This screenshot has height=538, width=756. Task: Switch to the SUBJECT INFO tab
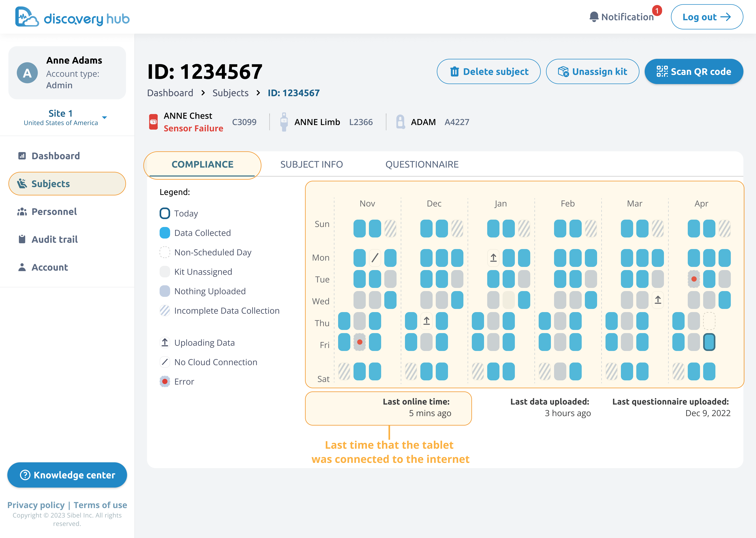pyautogui.click(x=311, y=164)
